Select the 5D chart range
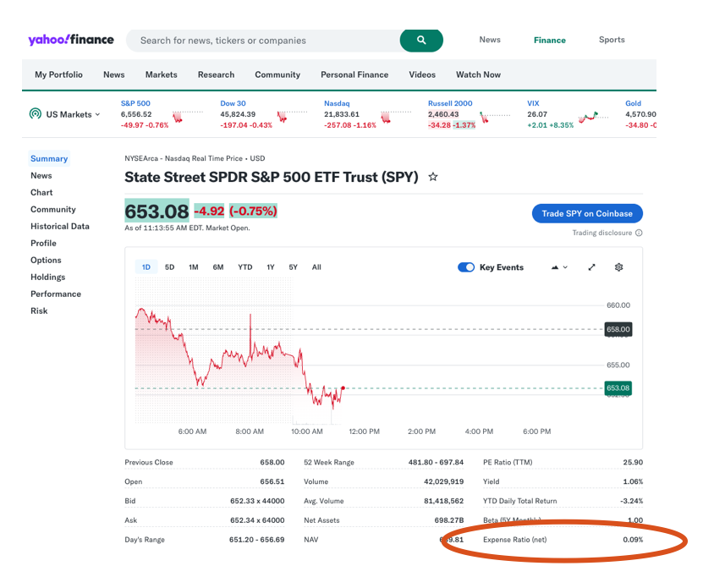The image size is (714, 588). 169,267
